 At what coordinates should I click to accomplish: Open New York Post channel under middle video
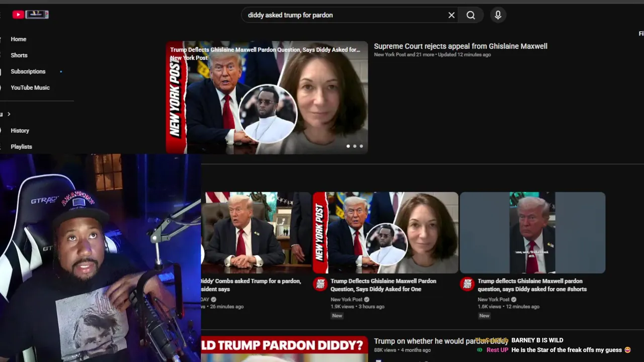(346, 300)
